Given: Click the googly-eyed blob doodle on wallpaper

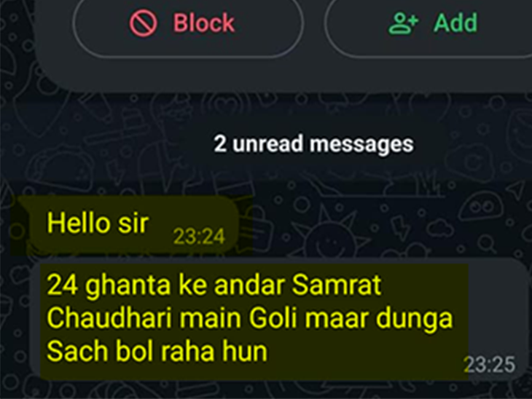Looking at the screenshot, I should [482, 205].
